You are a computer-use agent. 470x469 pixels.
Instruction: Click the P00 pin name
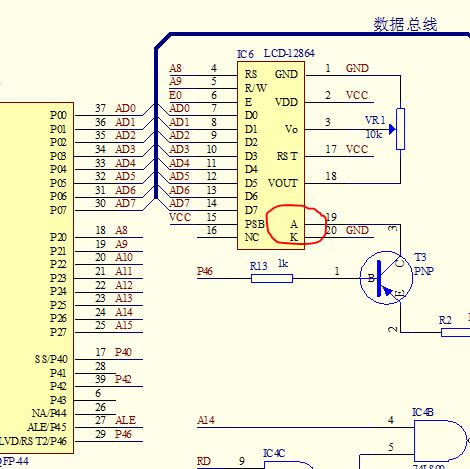pos(58,115)
